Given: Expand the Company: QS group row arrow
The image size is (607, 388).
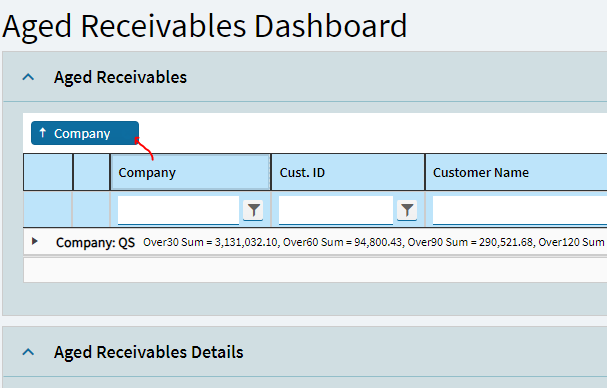Looking at the screenshot, I should point(34,242).
